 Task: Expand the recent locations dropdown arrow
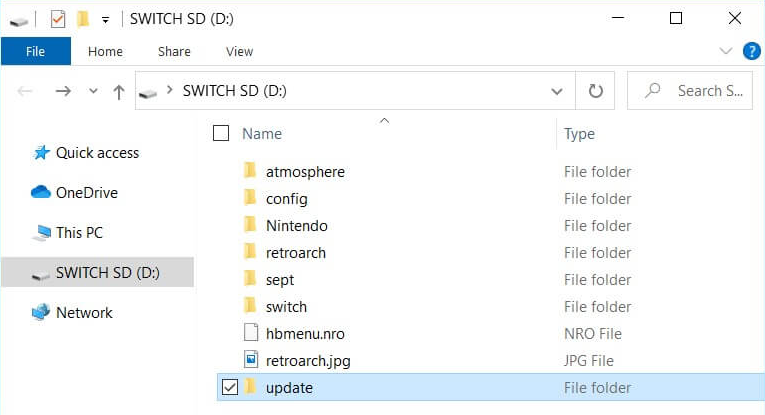(93, 91)
